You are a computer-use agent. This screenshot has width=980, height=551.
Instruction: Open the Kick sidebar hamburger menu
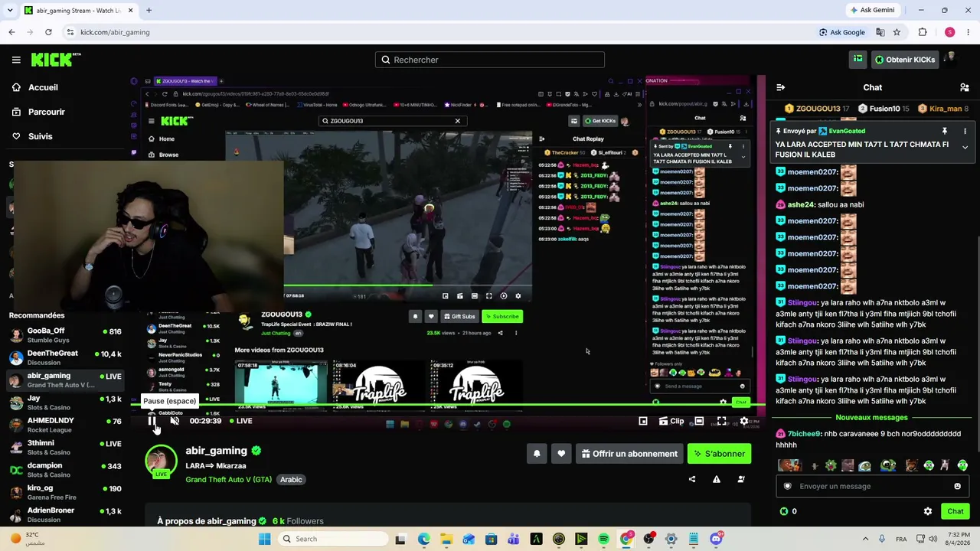pyautogui.click(x=16, y=60)
